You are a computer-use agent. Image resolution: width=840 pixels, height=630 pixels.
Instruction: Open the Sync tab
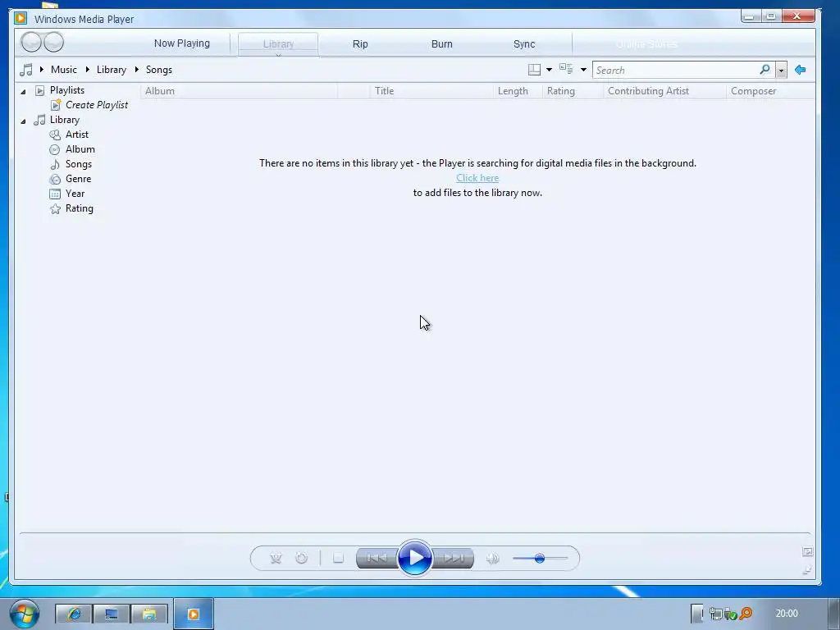pos(524,44)
